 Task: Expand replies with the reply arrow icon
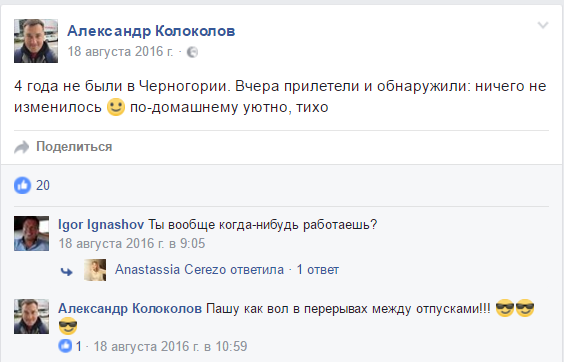point(67,271)
